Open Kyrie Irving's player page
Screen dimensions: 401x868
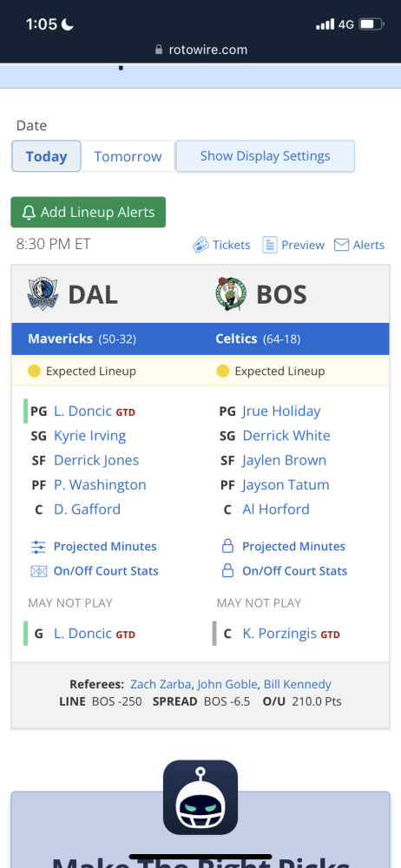point(89,436)
